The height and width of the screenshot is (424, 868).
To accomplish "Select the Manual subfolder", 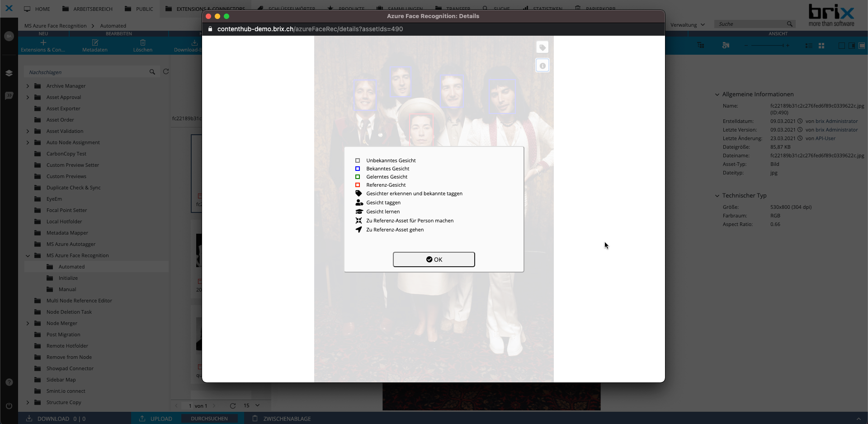I will [67, 289].
